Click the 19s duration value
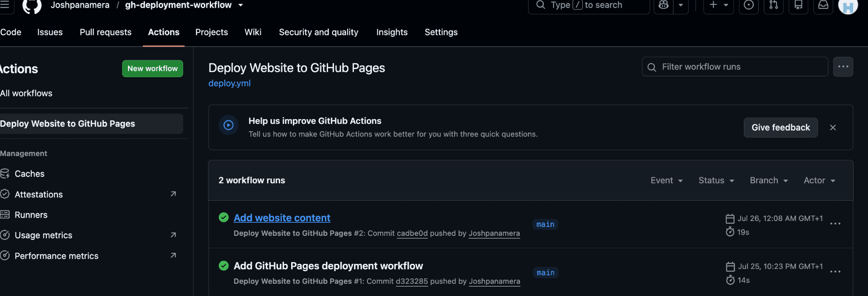Image resolution: width=868 pixels, height=296 pixels. (x=743, y=232)
